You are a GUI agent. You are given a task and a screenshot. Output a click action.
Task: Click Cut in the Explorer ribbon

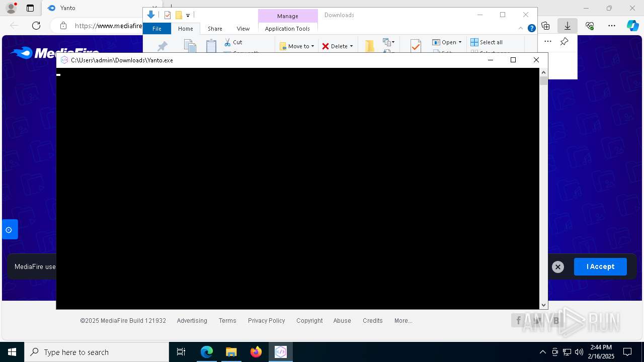pyautogui.click(x=233, y=42)
